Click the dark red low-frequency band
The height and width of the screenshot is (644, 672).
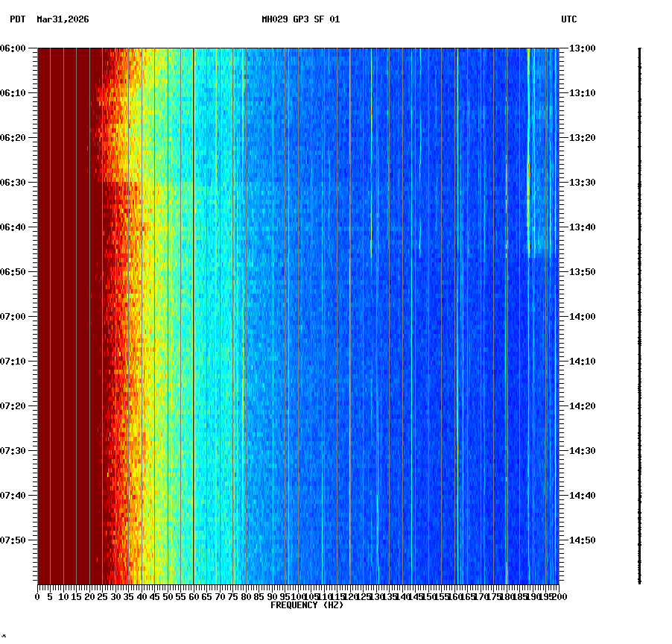tap(67, 298)
